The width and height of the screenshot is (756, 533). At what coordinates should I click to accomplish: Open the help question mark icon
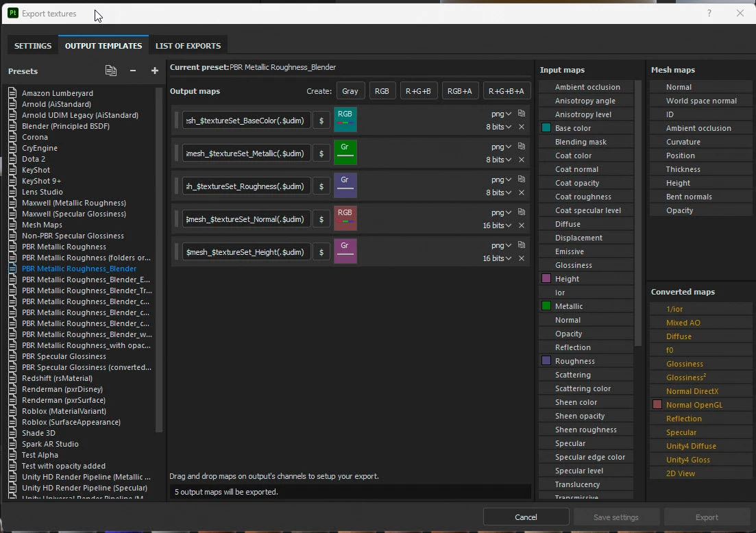[x=709, y=13]
